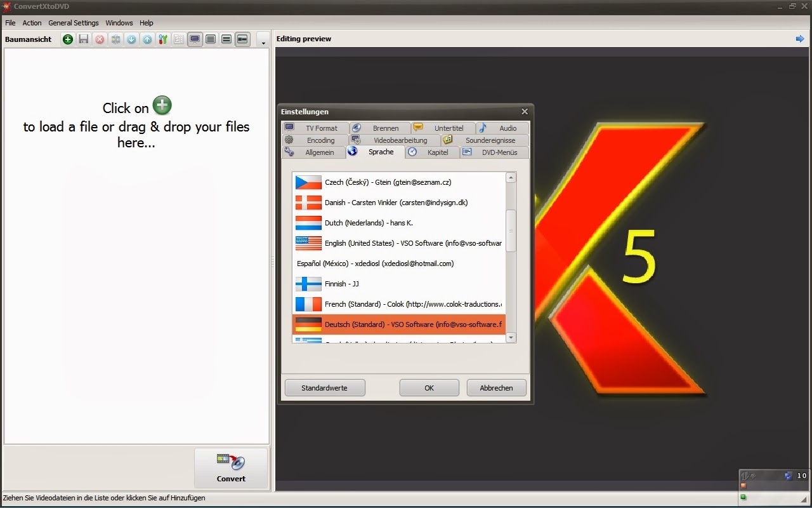Switch to the Allgemein tab
The image size is (812, 508).
coord(313,152)
